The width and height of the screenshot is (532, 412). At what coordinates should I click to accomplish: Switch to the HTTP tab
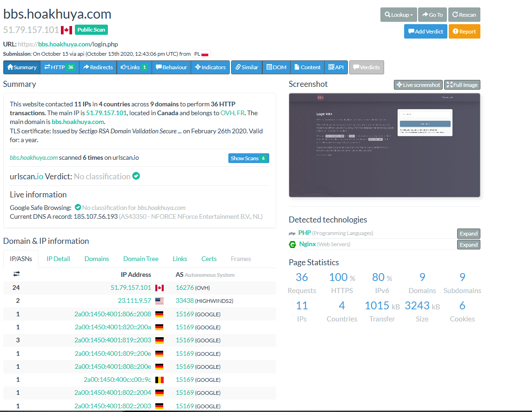pos(60,67)
